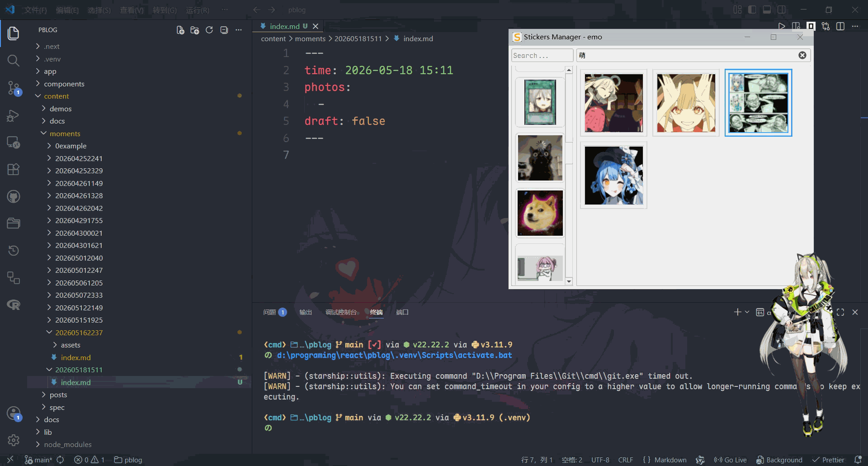Switch to the 调试控制台 panel tab
868x466 pixels.
coord(341,312)
